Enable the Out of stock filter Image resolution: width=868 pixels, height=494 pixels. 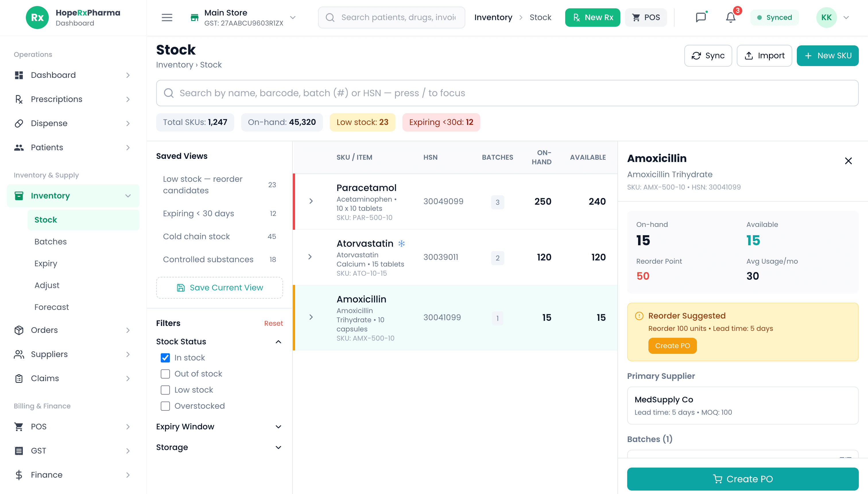point(165,374)
